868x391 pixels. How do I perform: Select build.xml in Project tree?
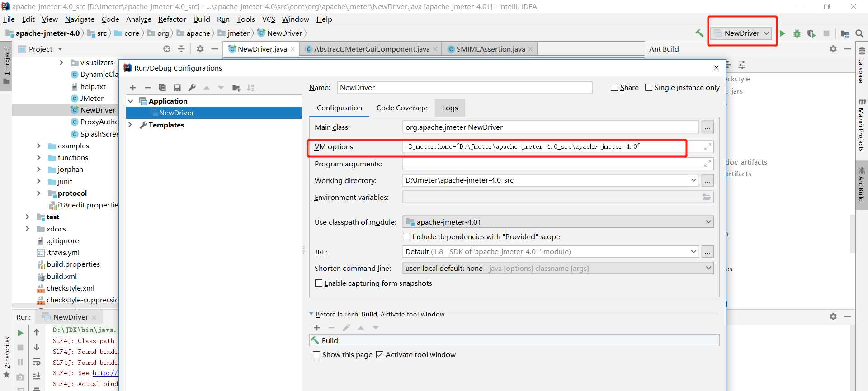coord(61,276)
